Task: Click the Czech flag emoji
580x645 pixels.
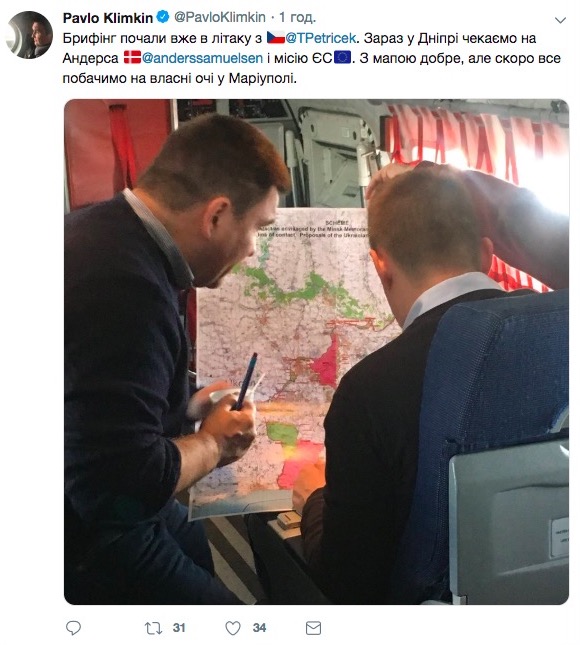Action: (276, 38)
